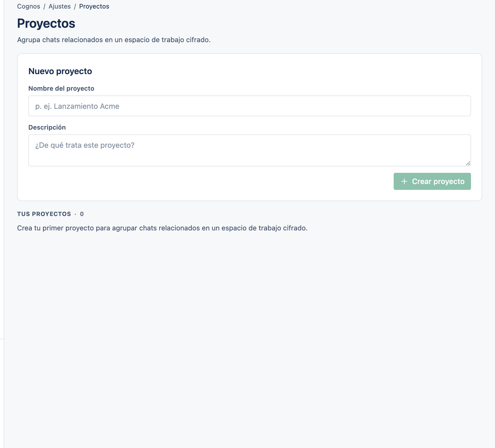This screenshot has width=495, height=448.
Task: Open the Cognos breadcrumb link
Action: tap(29, 6)
